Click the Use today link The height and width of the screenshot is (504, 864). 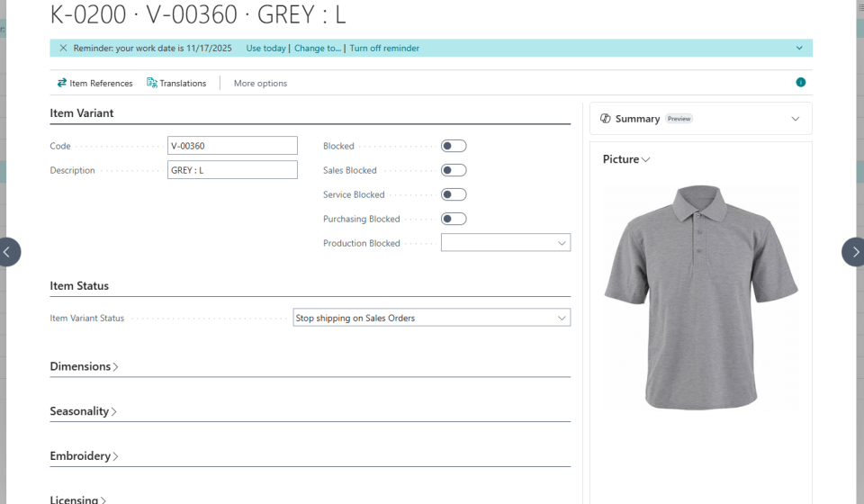(265, 49)
